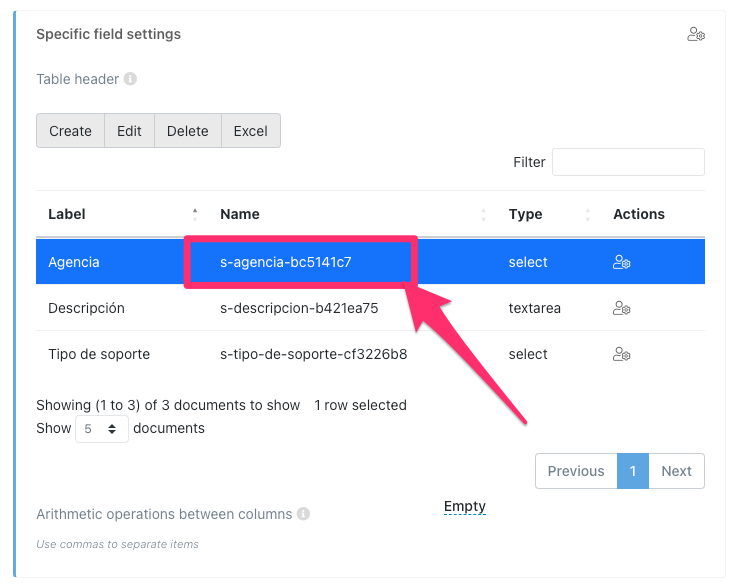Open Tipo de soporte row permissions icon
Image resolution: width=742 pixels, height=587 pixels.
click(621, 354)
